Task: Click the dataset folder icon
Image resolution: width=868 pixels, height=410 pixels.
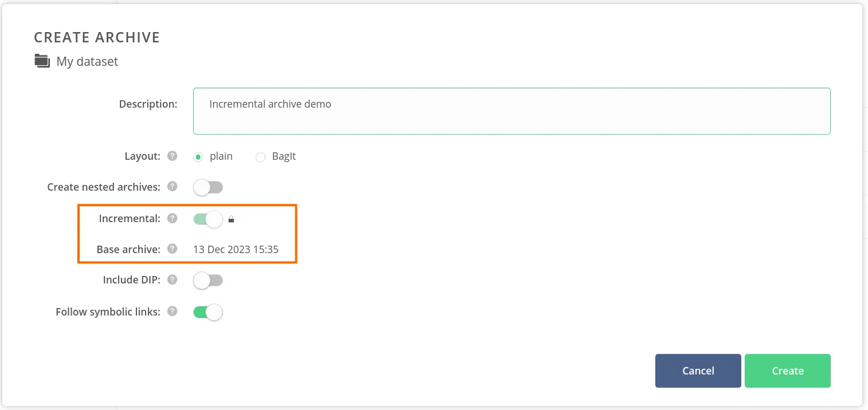Action: (x=42, y=61)
